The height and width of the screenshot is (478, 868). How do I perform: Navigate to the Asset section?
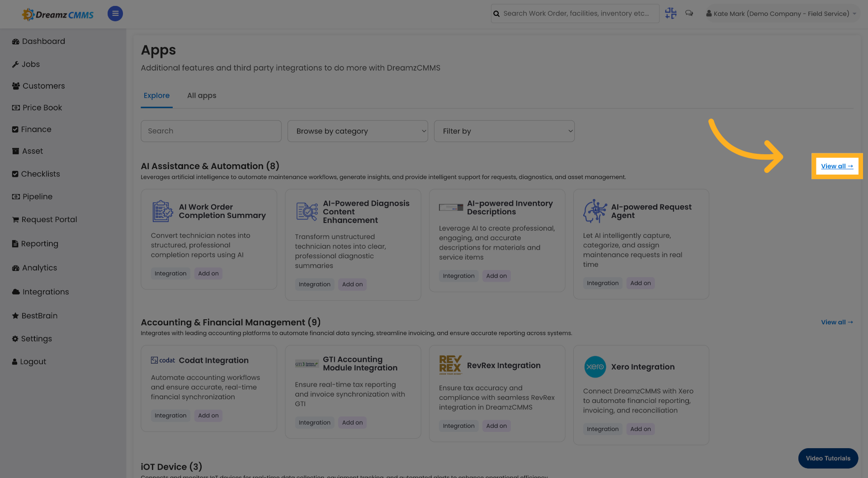click(32, 151)
